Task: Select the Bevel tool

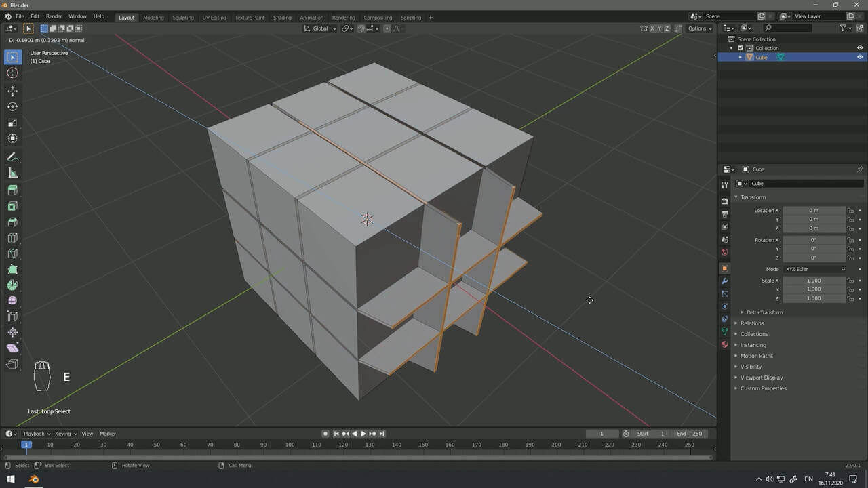Action: (12, 222)
